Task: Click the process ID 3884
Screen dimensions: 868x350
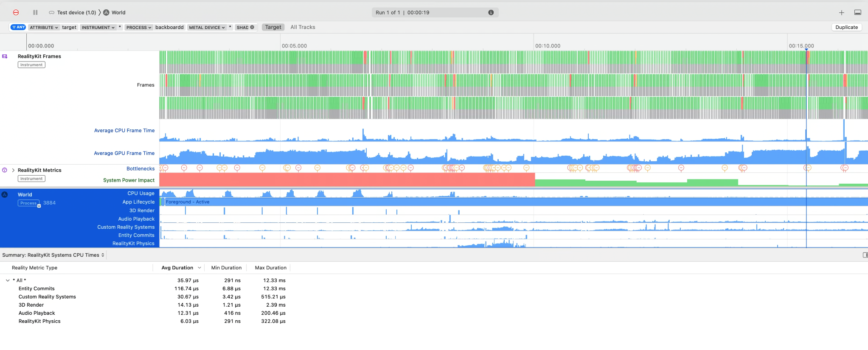Action: pos(49,203)
